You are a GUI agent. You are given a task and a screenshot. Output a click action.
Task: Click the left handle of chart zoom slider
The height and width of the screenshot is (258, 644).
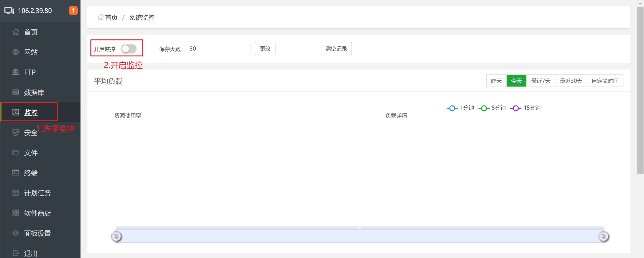click(x=116, y=236)
